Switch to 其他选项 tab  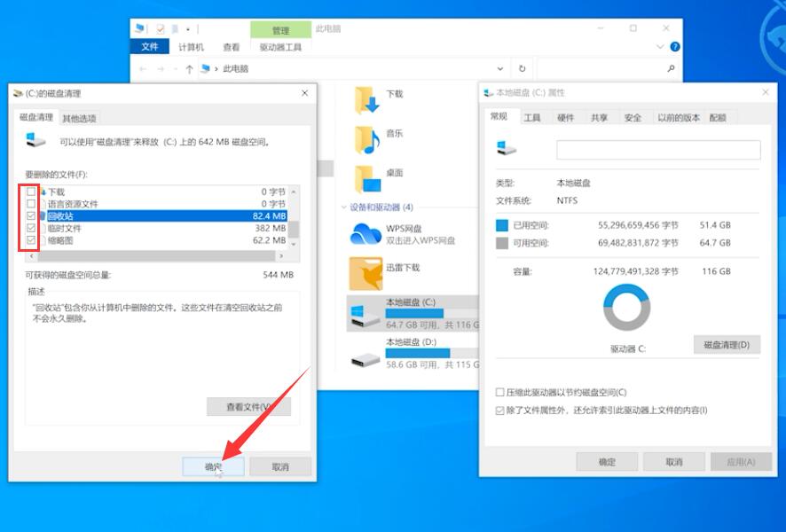[79, 118]
